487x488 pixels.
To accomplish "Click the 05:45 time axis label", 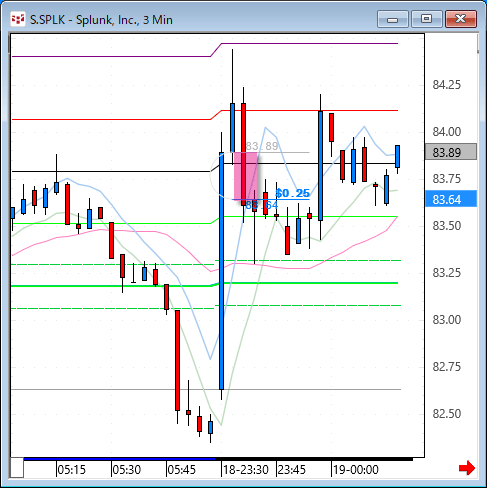I will [182, 470].
